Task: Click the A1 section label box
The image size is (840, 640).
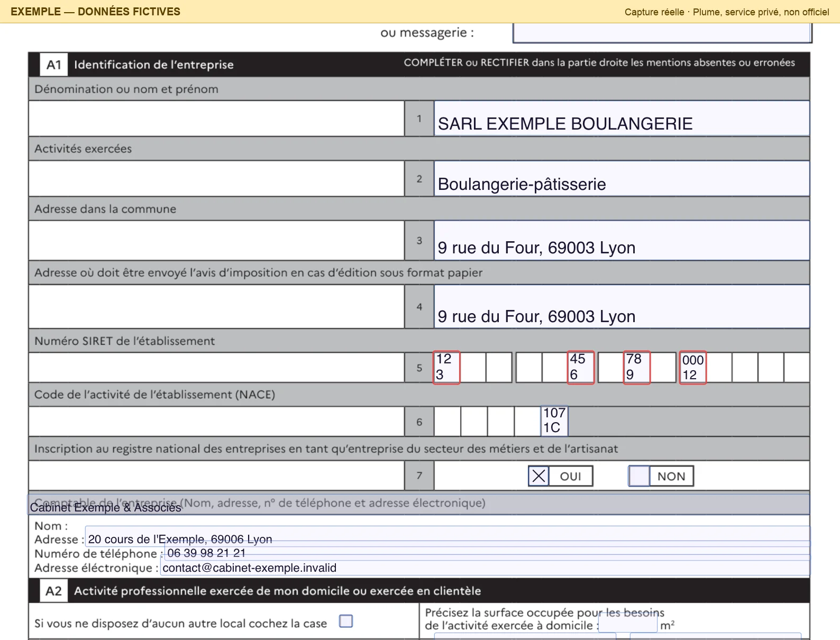Action: (x=54, y=65)
